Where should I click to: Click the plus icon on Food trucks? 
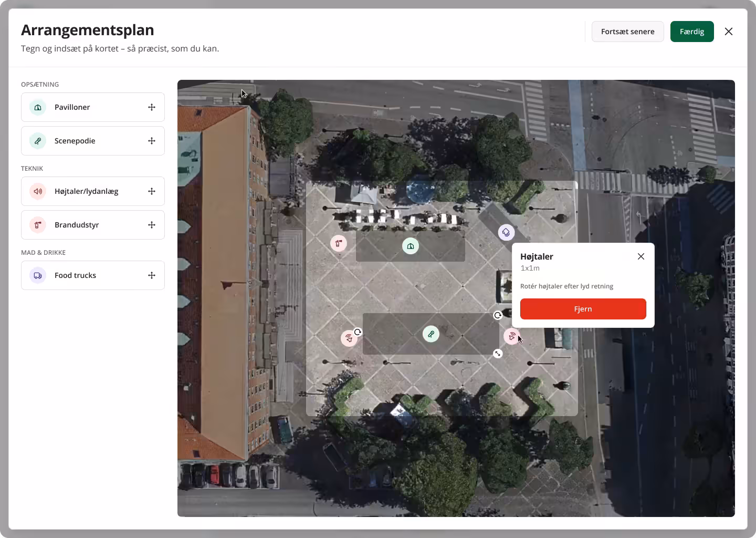tap(152, 275)
